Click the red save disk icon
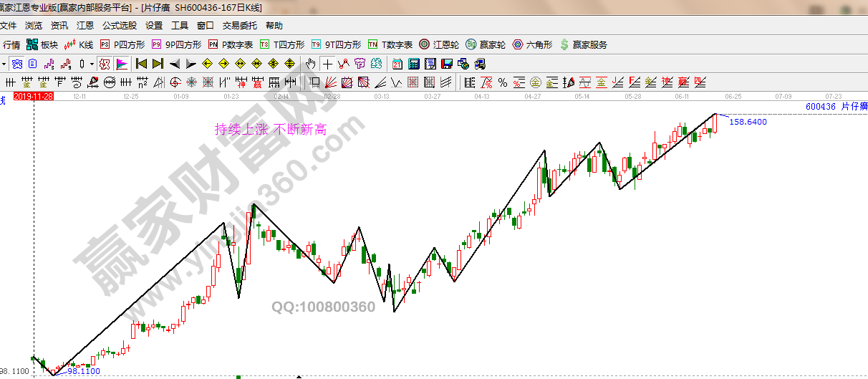The image size is (868, 379). [447, 64]
